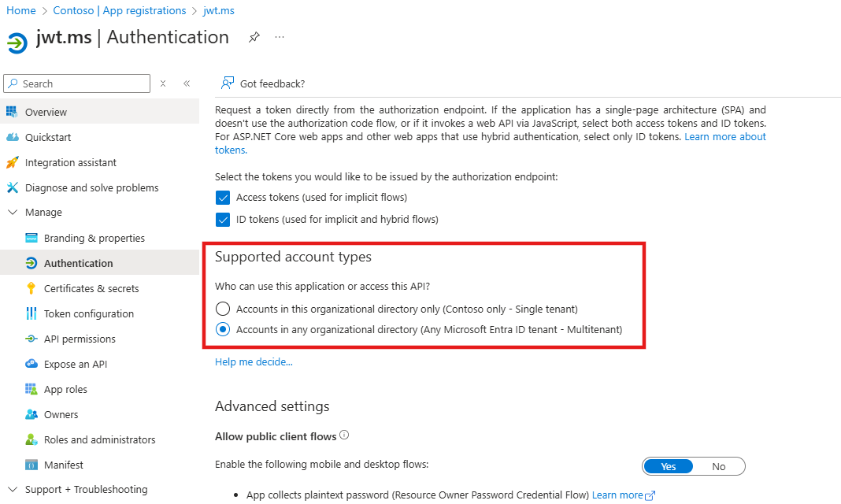Click the Token configuration bars icon
The height and width of the screenshot is (504, 841).
pyautogui.click(x=31, y=313)
